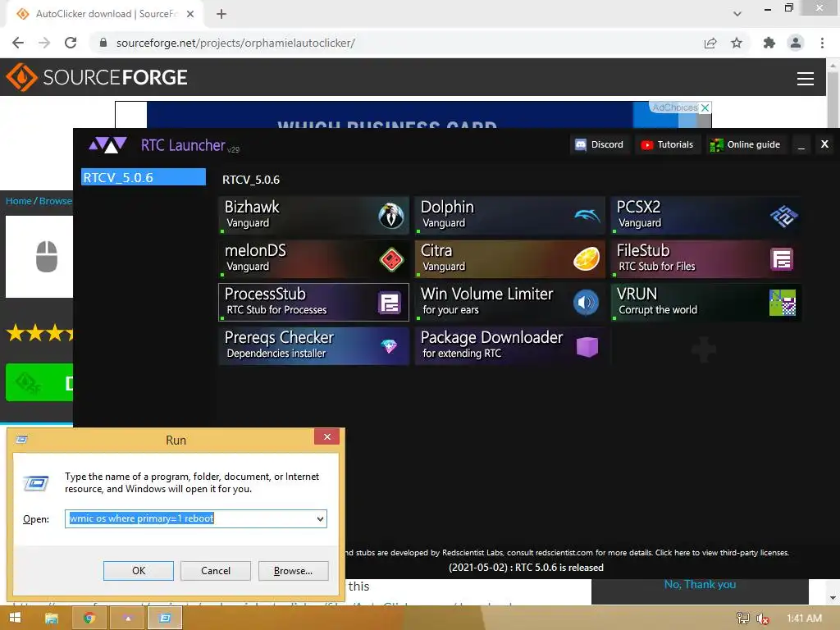Open File Explorer from taskbar

point(52,619)
